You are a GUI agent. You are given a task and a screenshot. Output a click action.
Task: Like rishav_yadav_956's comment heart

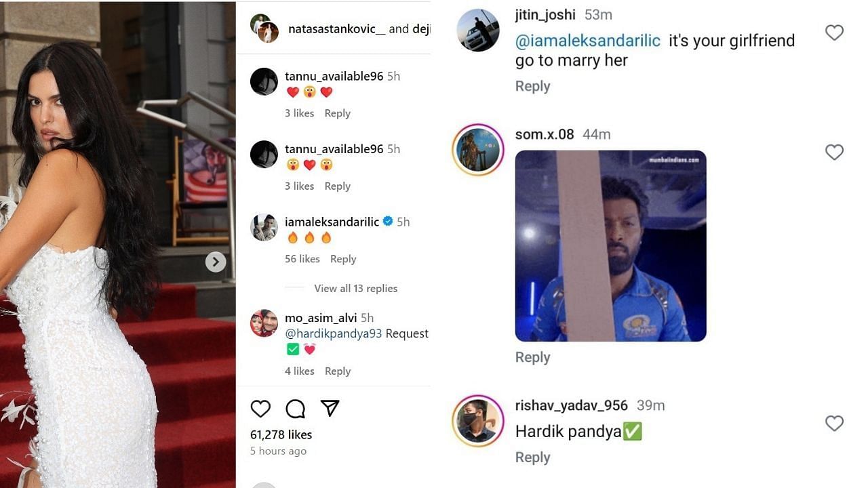pyautogui.click(x=834, y=423)
